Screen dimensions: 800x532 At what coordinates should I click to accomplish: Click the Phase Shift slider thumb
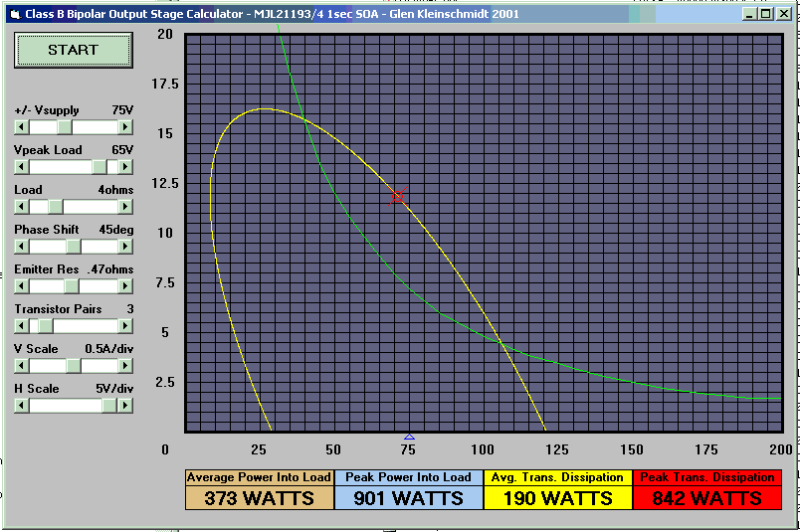[x=74, y=247]
